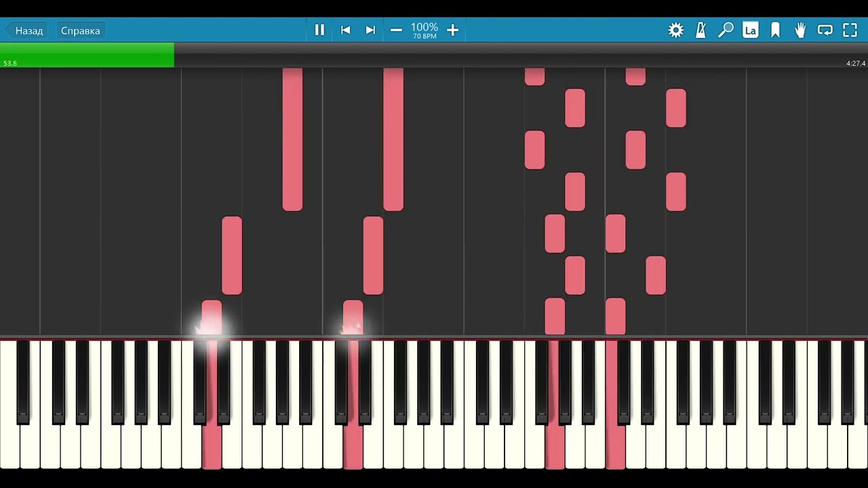Toggle the La note labels icon

(750, 30)
